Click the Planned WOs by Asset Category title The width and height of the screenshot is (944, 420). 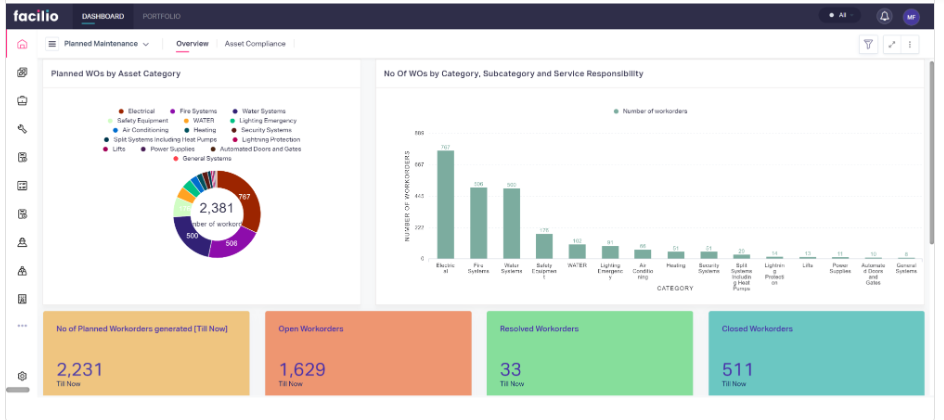click(x=116, y=74)
